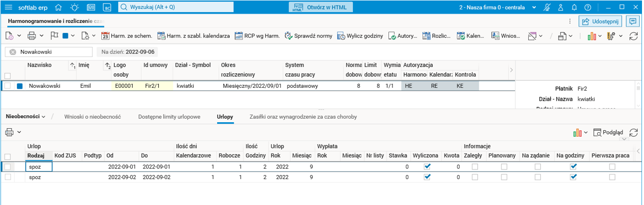644x205 pixels.
Task: Click the notifications bell icon
Action: pyautogui.click(x=575, y=7)
